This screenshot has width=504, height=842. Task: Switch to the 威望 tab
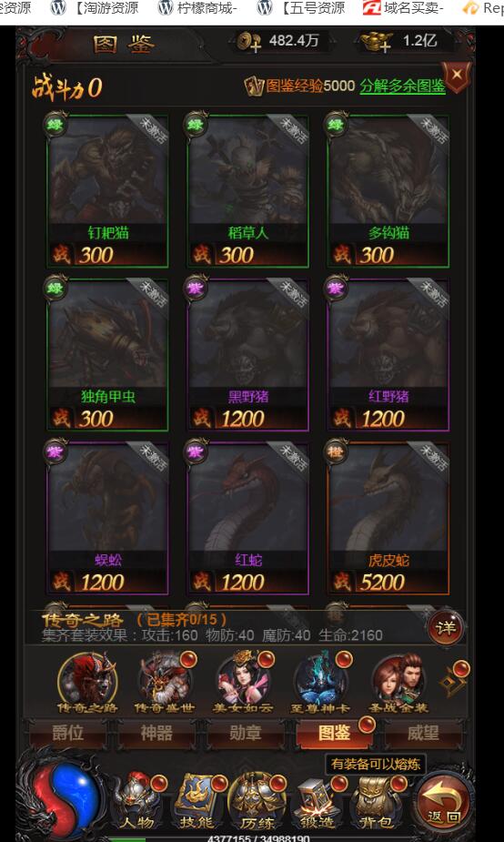coord(423,734)
